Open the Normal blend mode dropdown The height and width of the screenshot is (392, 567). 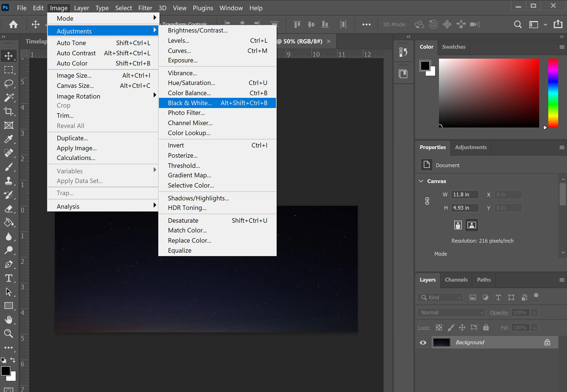click(x=451, y=312)
